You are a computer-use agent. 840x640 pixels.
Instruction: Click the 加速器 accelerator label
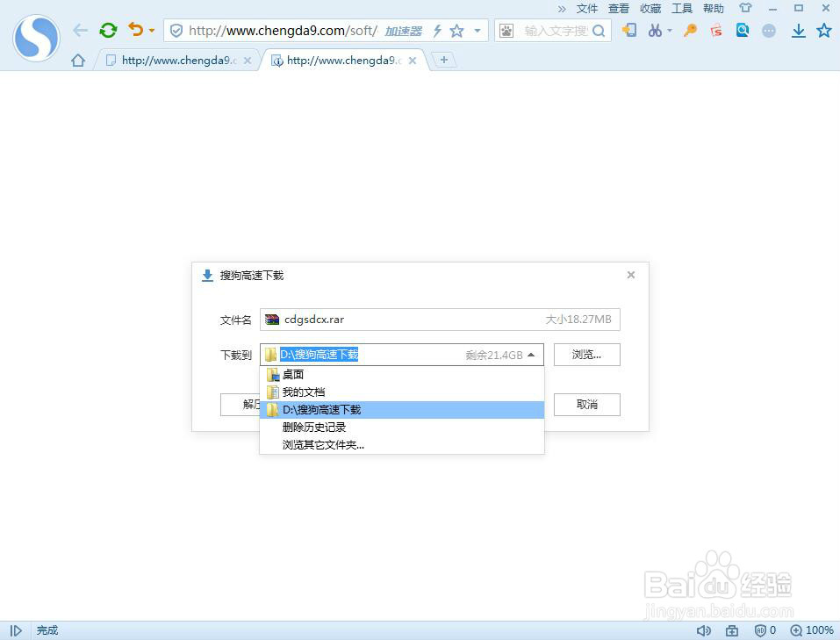coord(404,31)
